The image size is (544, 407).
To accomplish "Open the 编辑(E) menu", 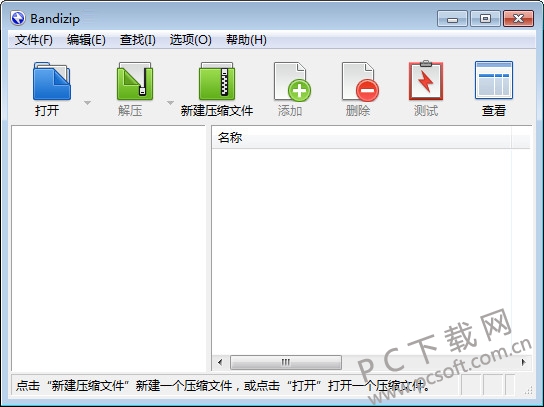I will (86, 40).
